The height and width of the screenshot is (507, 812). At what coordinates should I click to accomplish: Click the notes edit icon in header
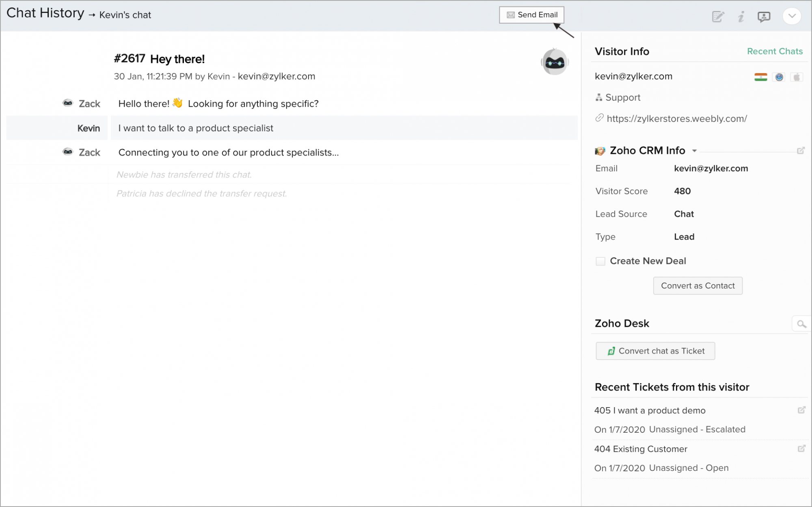(x=718, y=17)
